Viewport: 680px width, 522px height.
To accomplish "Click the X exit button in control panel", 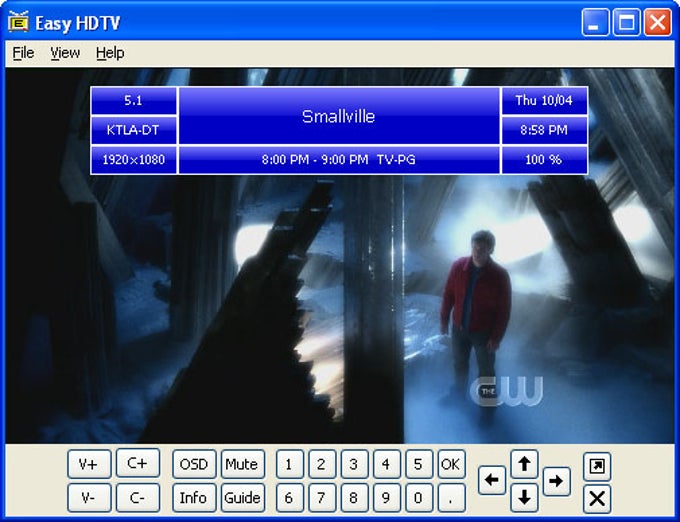I will coord(597,498).
